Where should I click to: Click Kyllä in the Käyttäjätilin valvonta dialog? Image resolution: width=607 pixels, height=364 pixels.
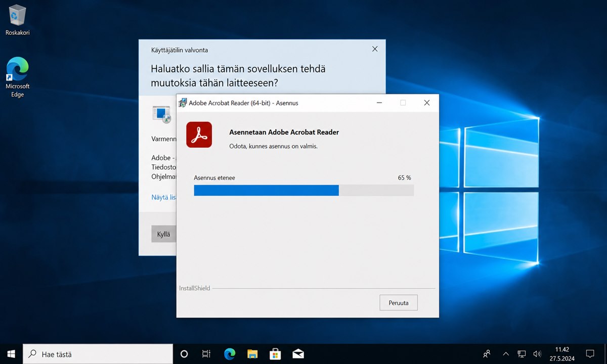click(163, 234)
